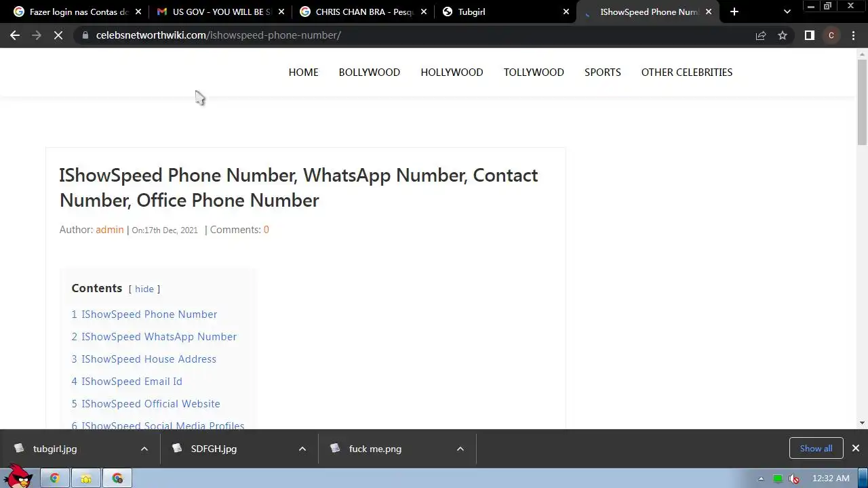Close the CHRIS CHAN BRA tab
Screen dimensions: 868x488
tap(424, 12)
